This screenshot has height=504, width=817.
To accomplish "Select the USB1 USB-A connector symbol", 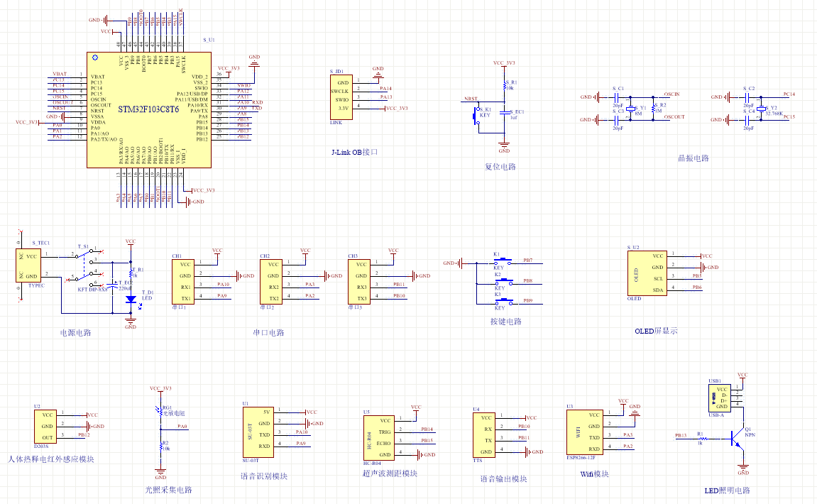I will tap(719, 398).
